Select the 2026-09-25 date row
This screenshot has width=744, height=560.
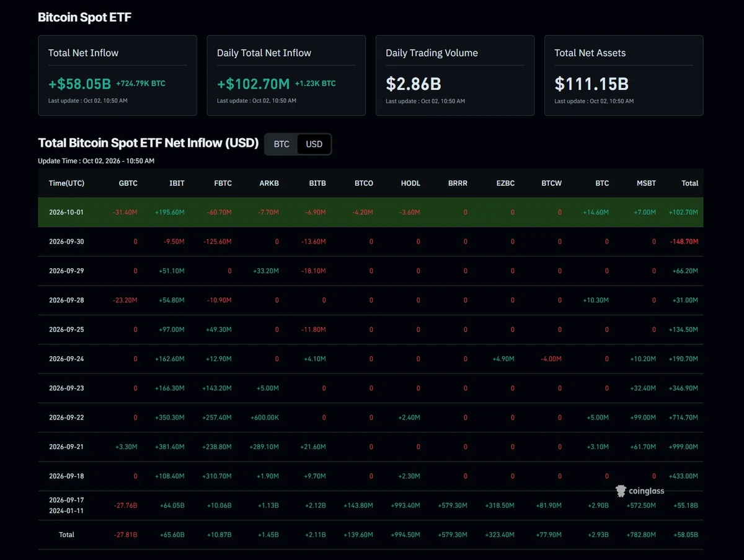click(371, 330)
